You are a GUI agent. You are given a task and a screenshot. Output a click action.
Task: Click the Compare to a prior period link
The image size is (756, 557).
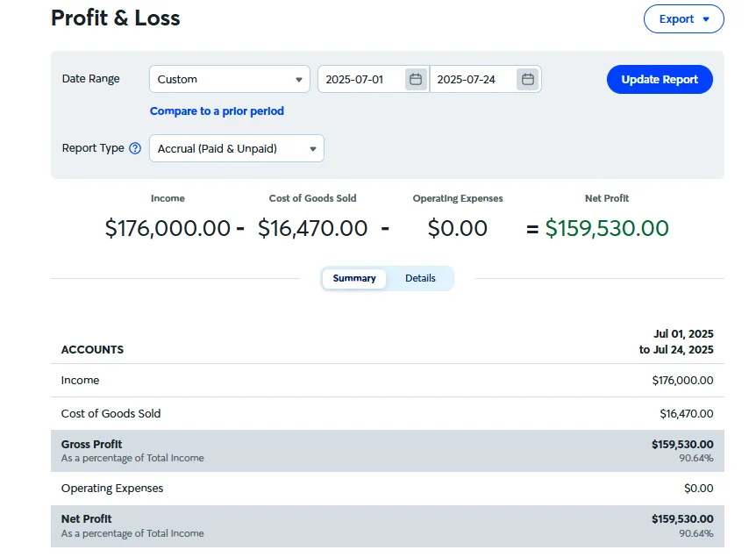pos(217,111)
